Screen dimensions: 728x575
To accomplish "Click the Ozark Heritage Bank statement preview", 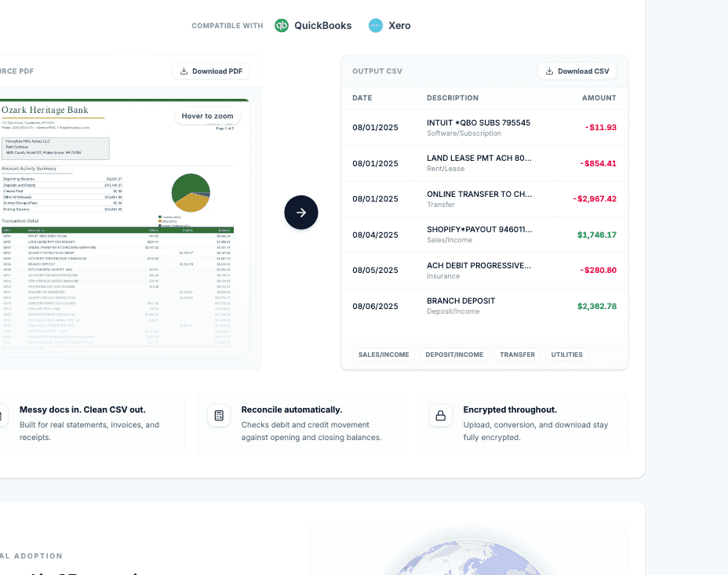I will coord(118,227).
